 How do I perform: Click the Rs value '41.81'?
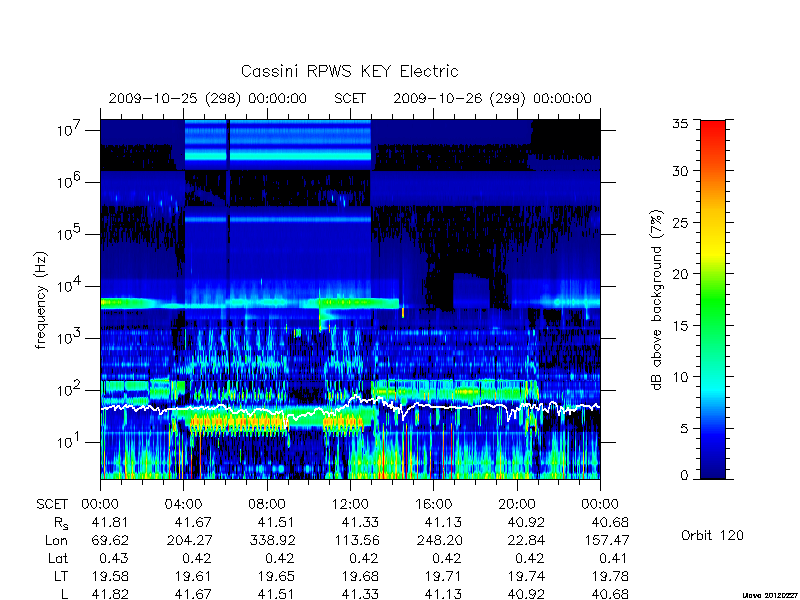click(110, 522)
